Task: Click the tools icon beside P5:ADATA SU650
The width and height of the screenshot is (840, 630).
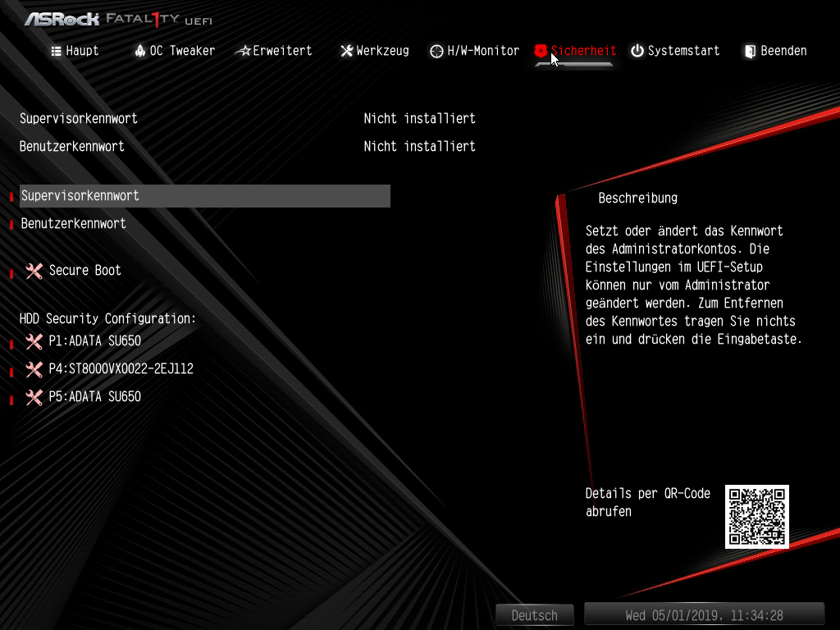Action: (34, 398)
